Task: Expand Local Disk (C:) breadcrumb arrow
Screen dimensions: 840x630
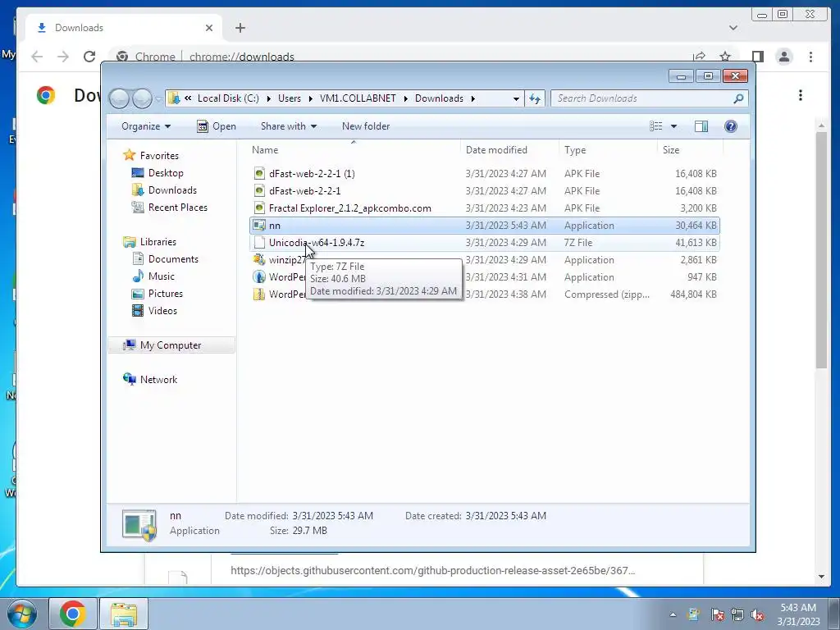Action: (x=268, y=98)
